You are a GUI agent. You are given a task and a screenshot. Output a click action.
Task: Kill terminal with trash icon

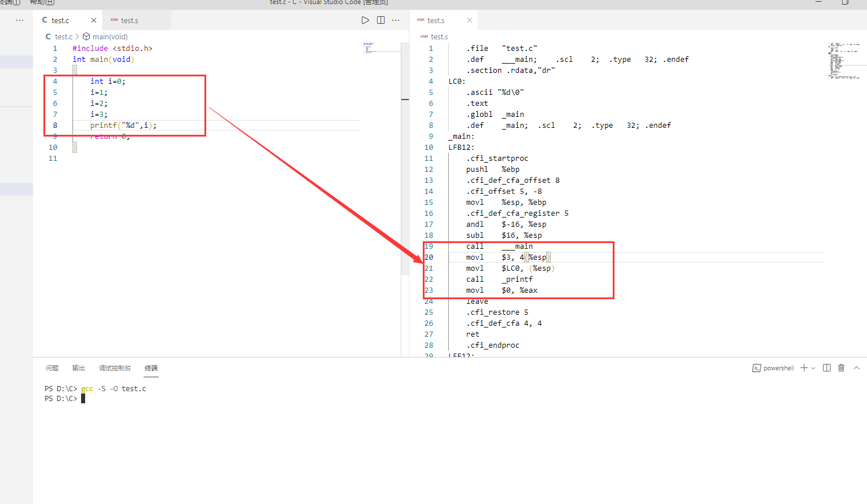(x=842, y=368)
